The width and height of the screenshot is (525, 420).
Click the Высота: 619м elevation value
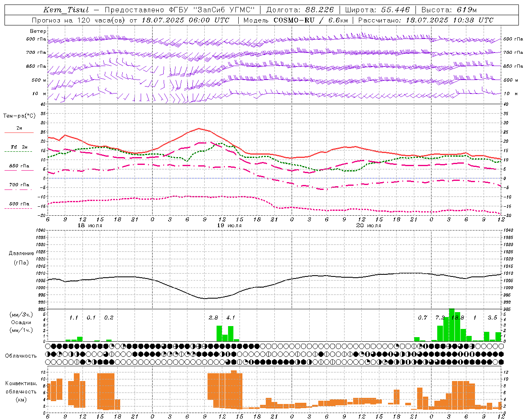[449, 10]
